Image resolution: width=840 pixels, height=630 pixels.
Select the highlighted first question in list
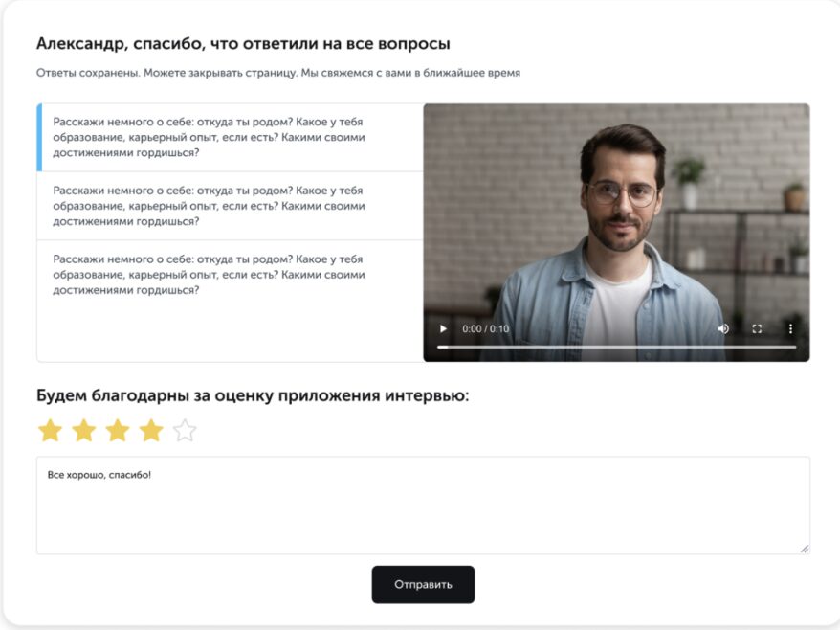pos(231,137)
